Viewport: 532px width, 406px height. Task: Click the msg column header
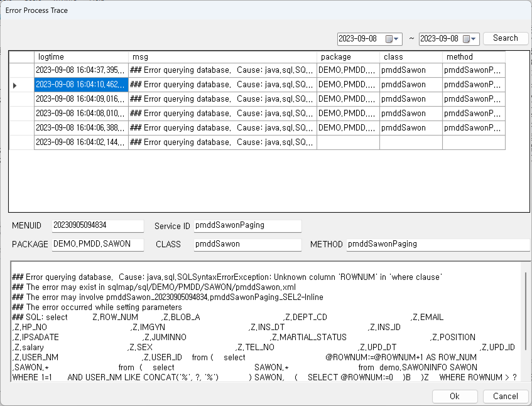pos(141,57)
